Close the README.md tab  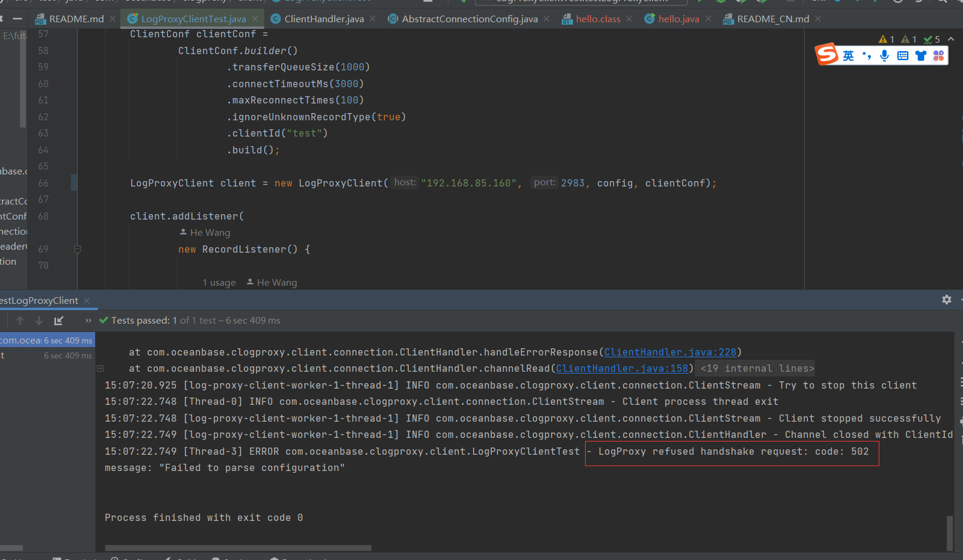tap(113, 19)
